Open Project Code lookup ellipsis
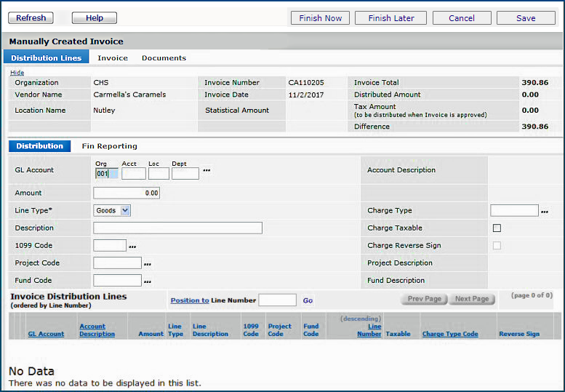Screen dimensions: 565x392 point(148,264)
